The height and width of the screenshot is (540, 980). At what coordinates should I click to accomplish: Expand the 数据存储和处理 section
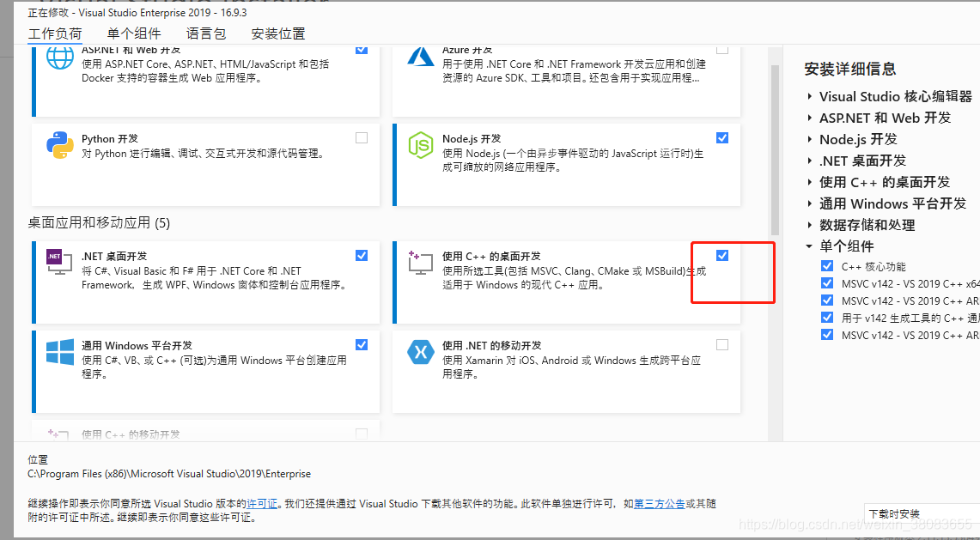(808, 224)
